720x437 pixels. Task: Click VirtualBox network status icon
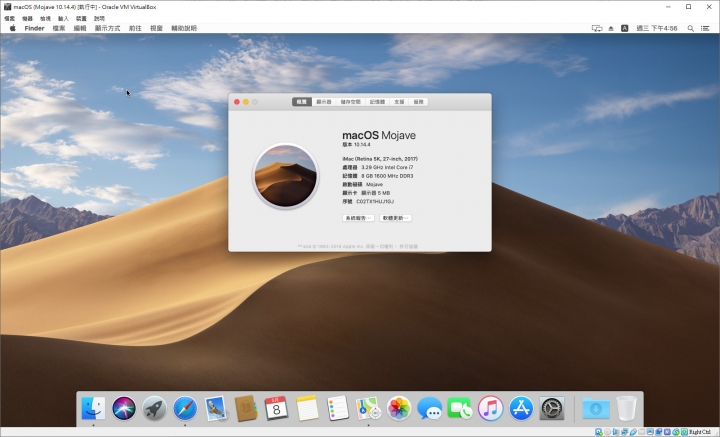tap(624, 432)
